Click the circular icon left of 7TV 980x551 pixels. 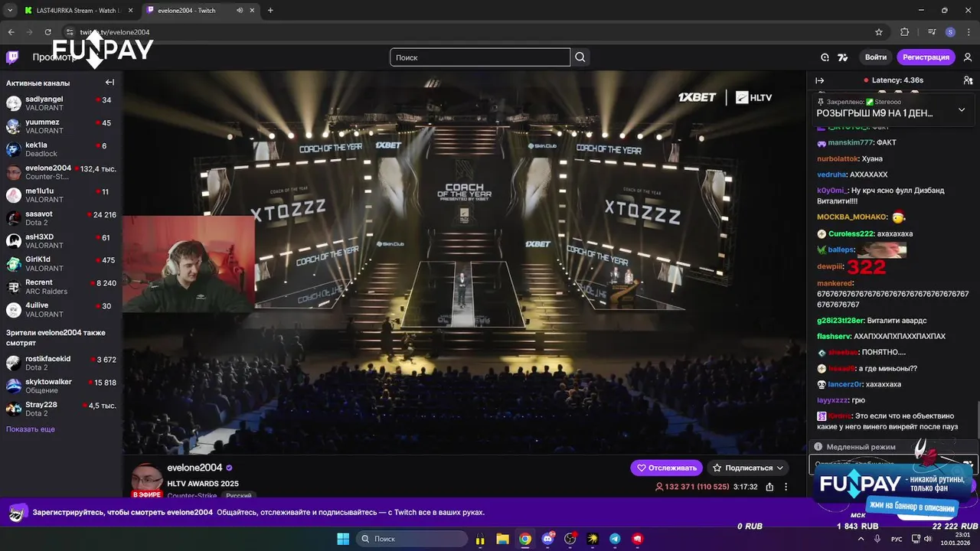tap(825, 57)
